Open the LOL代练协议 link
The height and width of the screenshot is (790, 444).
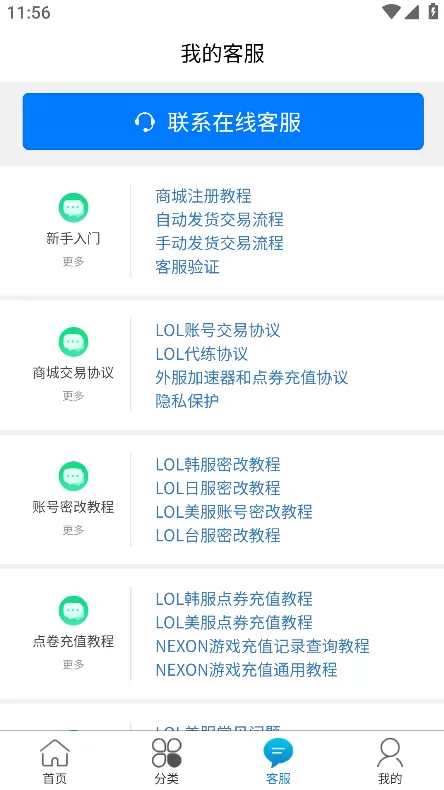(202, 354)
